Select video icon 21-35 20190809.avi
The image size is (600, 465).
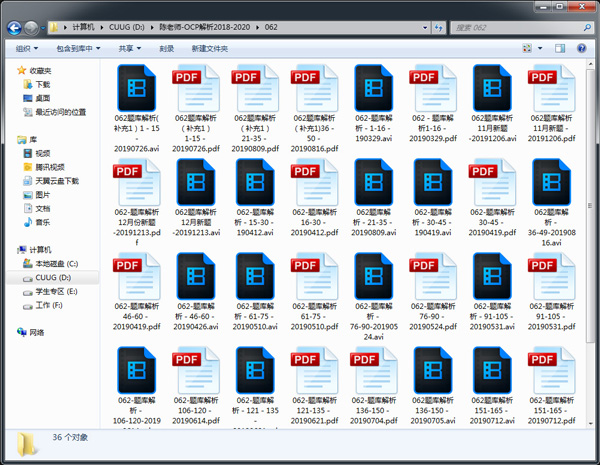click(x=374, y=182)
